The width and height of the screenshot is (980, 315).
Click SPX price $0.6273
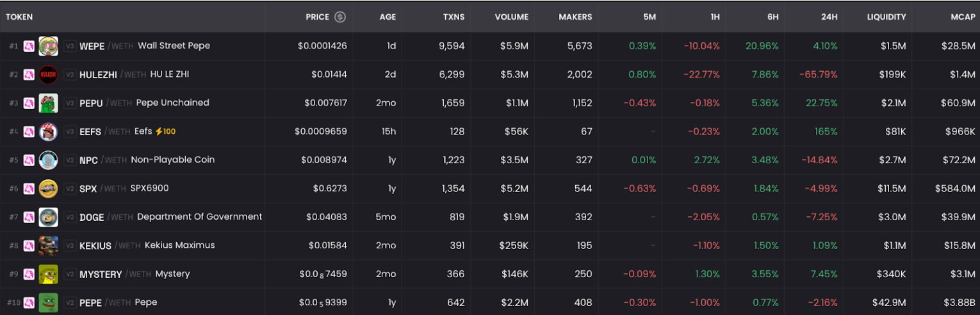tap(330, 188)
